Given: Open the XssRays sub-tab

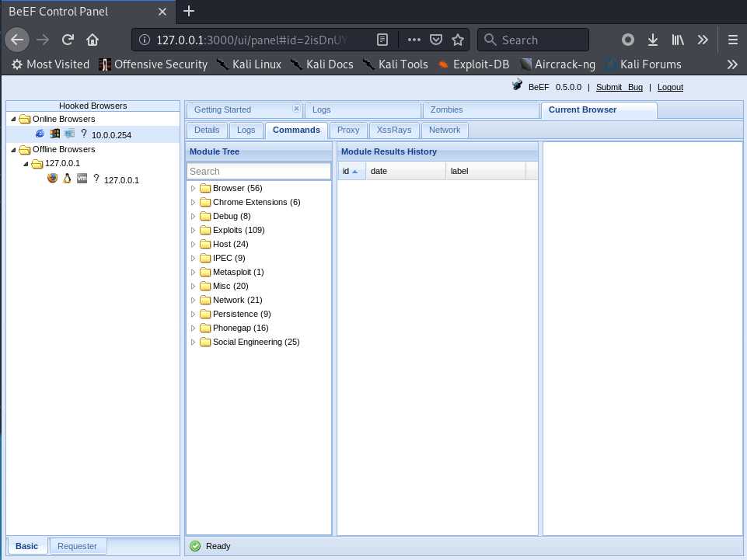Looking at the screenshot, I should click(x=394, y=130).
